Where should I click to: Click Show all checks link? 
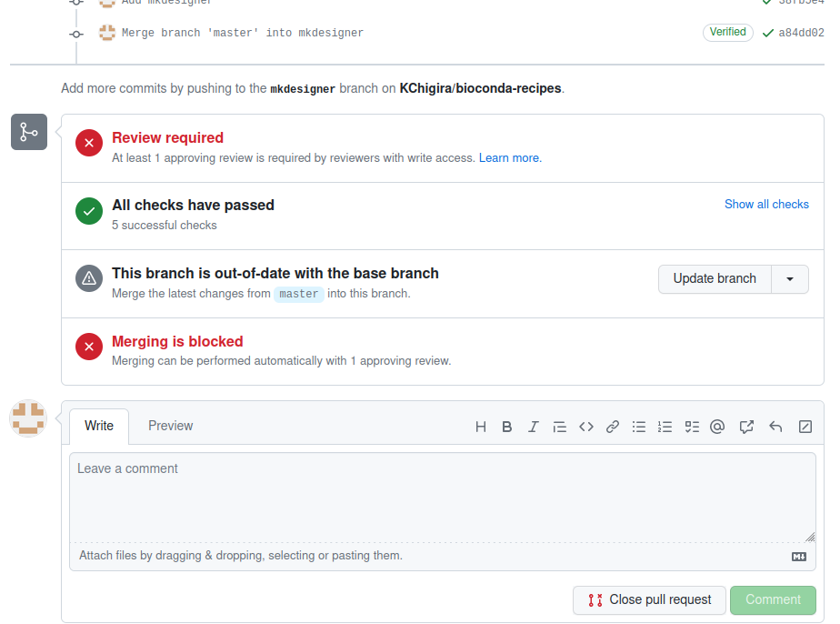pos(766,205)
